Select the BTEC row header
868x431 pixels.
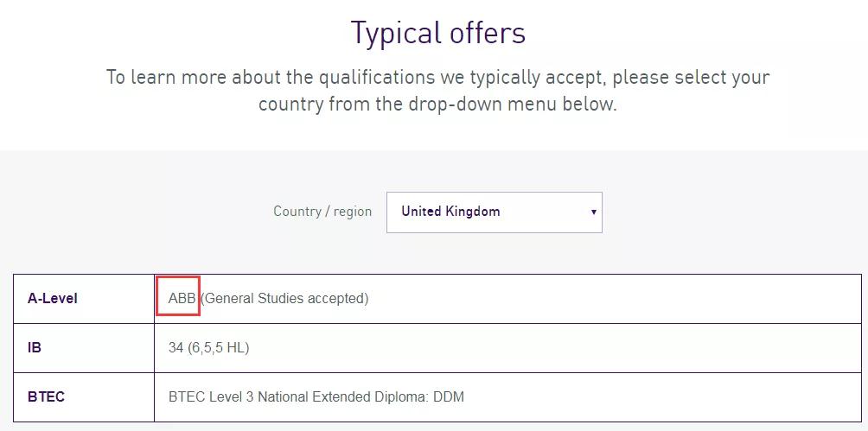click(x=46, y=397)
